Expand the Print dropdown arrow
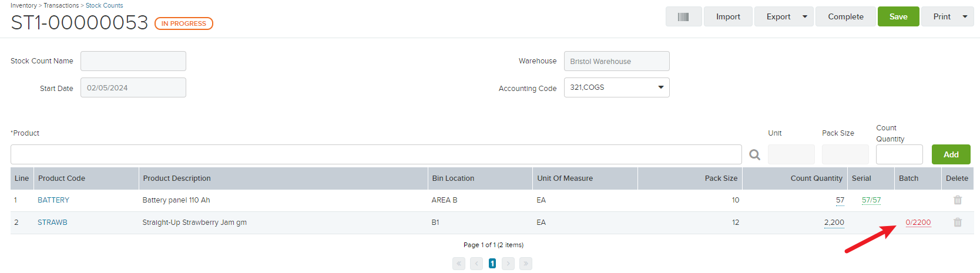The image size is (980, 273). coord(965,16)
